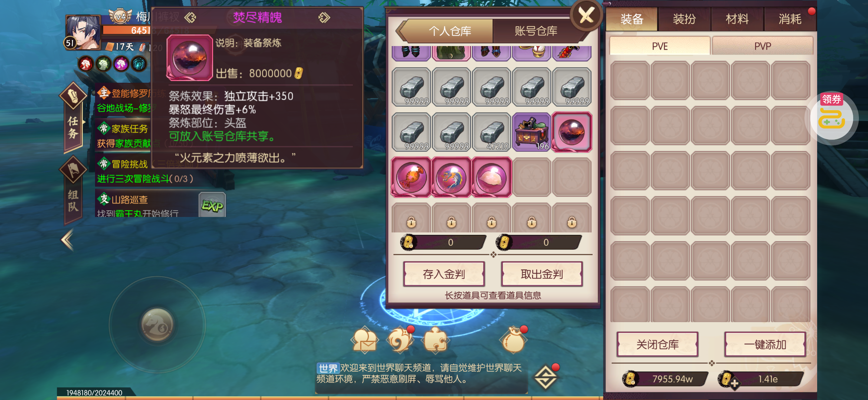
Task: Select the highlighted fire orb item in warehouse
Action: (572, 132)
